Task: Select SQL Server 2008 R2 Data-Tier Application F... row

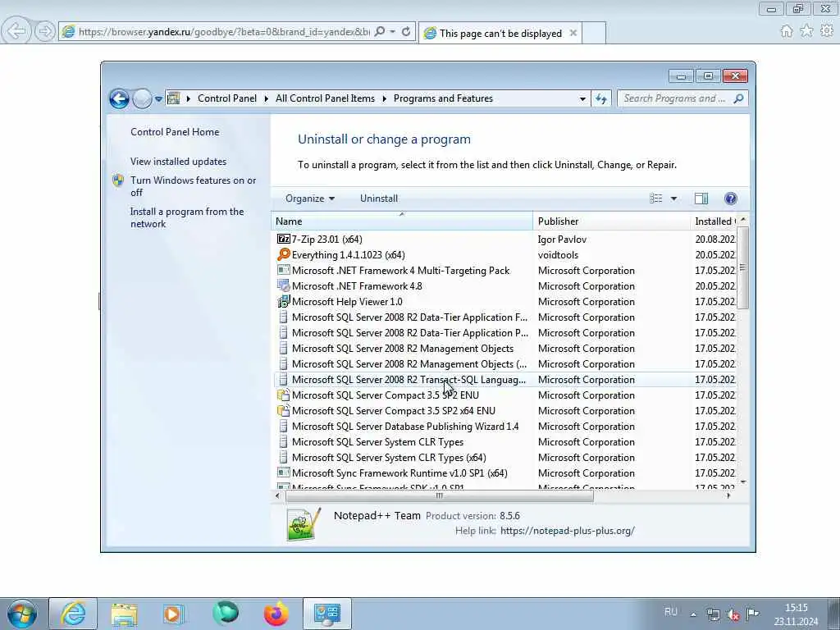Action: click(x=505, y=317)
